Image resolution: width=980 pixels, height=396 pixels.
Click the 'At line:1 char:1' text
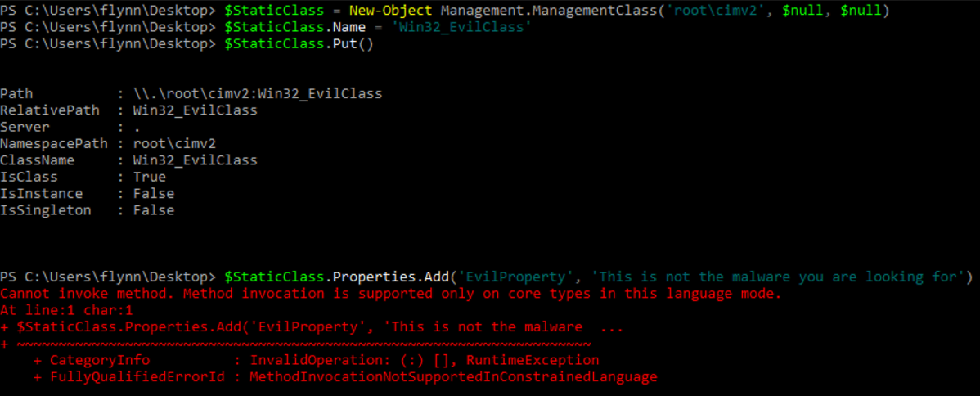[x=66, y=310]
